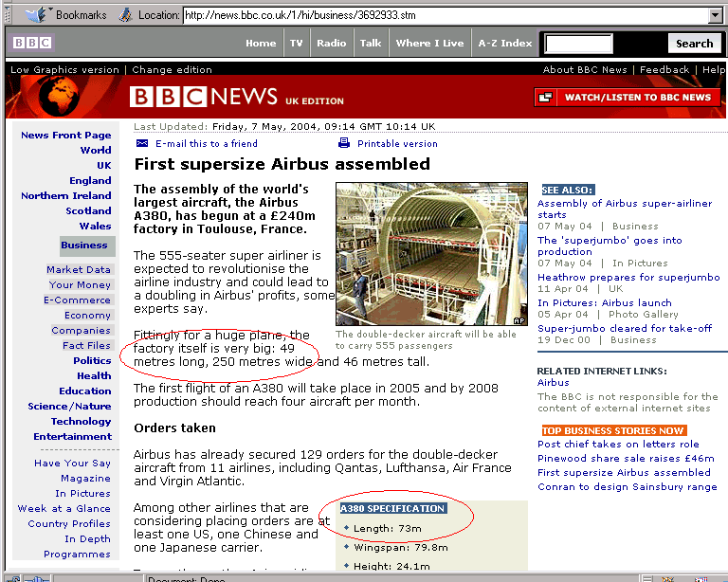This screenshot has height=582, width=728.
Task: Open 'In Pictures: Airbus launch' link
Action: [x=605, y=303]
